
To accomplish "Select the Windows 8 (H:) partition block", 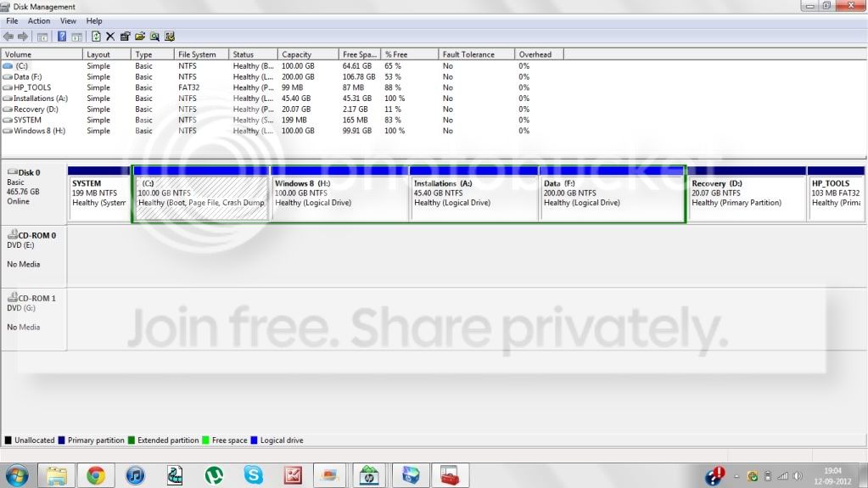I will (x=339, y=194).
